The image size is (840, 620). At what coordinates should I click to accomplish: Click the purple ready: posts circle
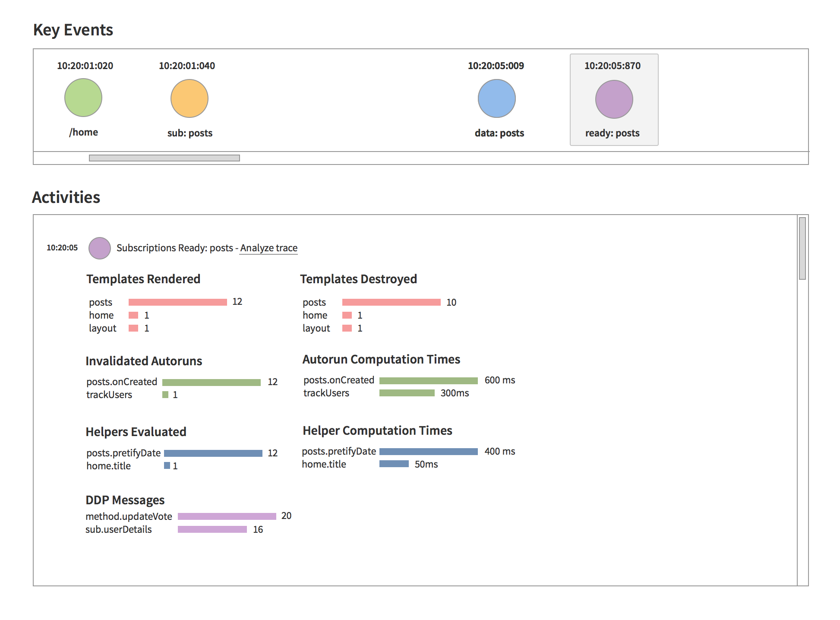point(614,99)
